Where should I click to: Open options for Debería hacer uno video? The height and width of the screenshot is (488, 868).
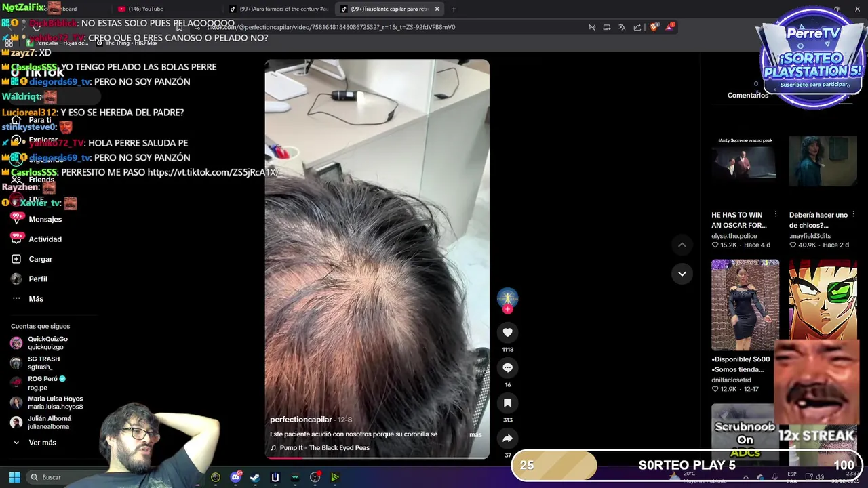coord(854,215)
